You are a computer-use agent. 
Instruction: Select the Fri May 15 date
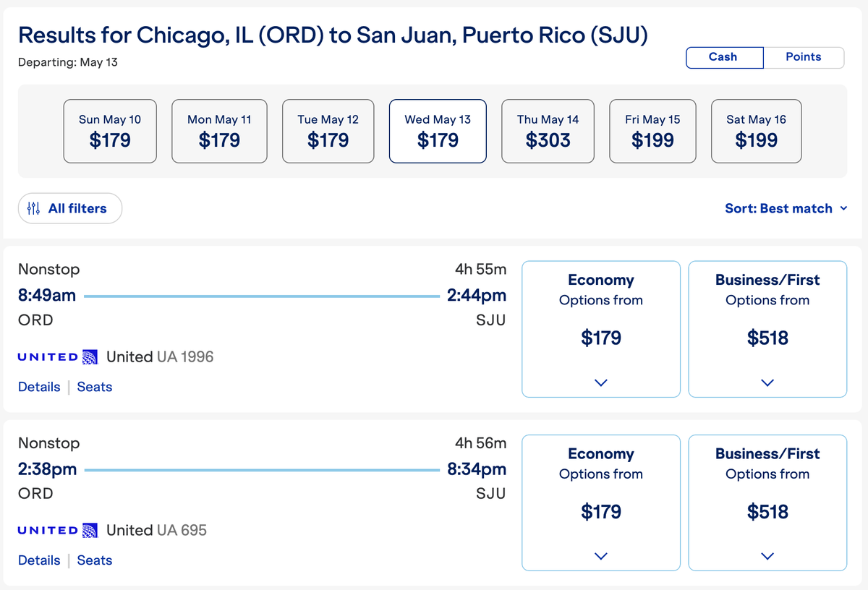pos(652,131)
